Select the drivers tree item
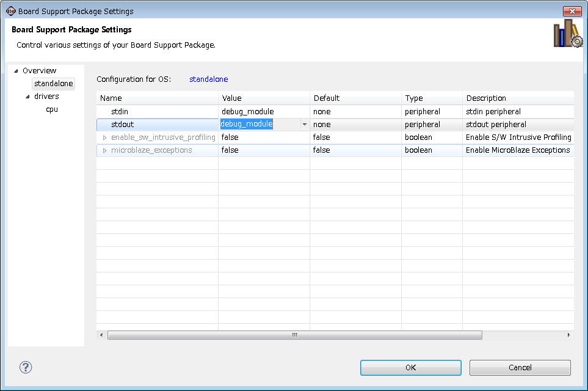This screenshot has width=588, height=391. pos(46,97)
